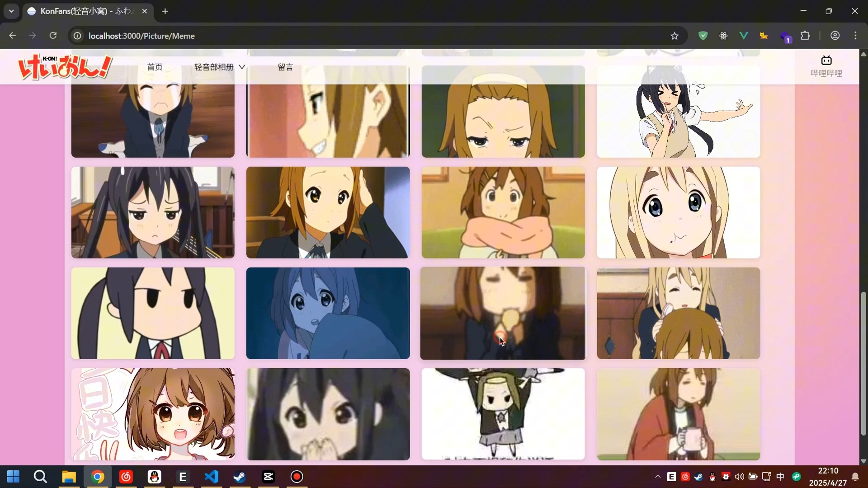
Task: Close the KonFans tab
Action: click(x=144, y=11)
